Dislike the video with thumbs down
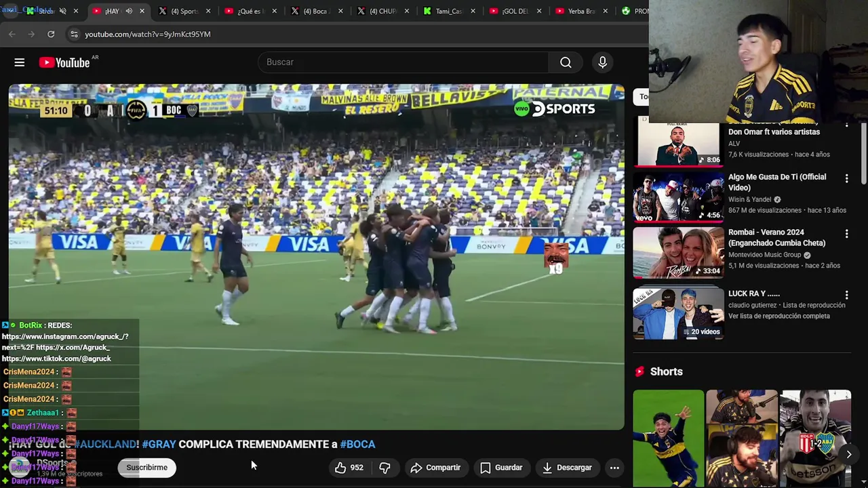The width and height of the screenshot is (868, 488). point(385,468)
